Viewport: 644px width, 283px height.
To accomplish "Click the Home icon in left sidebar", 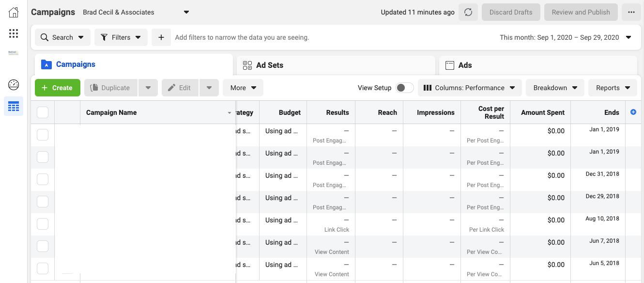I will [14, 13].
